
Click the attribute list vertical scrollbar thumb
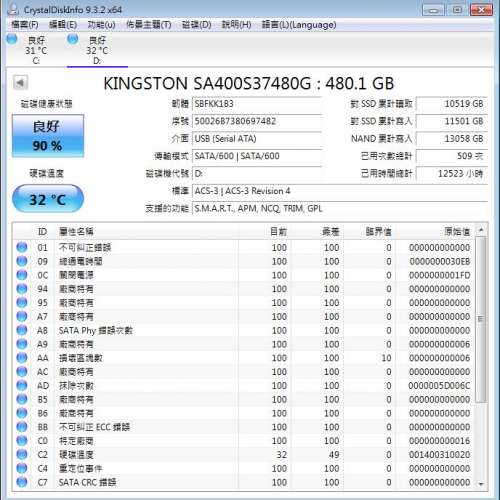coord(481,319)
